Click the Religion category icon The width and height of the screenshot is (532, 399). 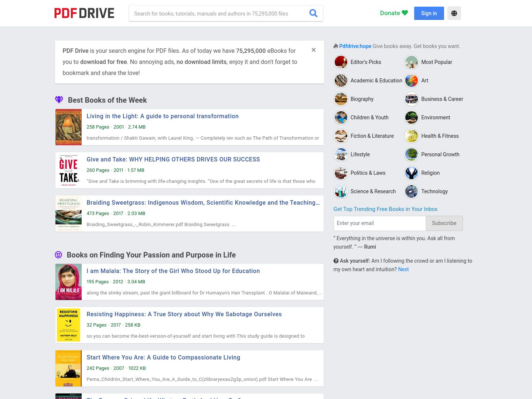(411, 173)
